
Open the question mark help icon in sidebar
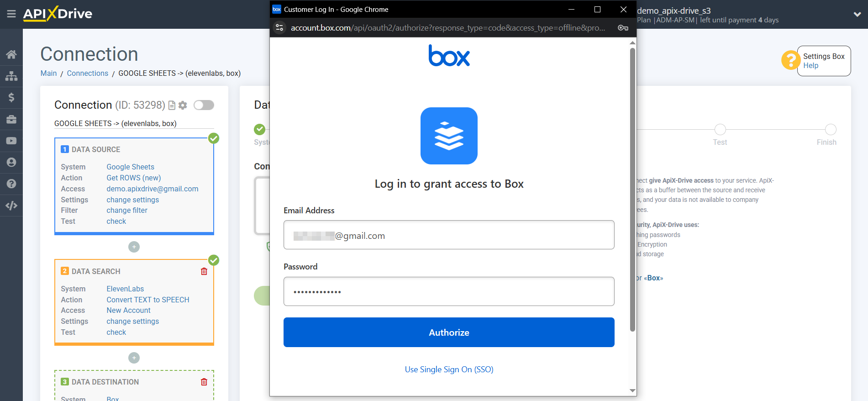11,184
